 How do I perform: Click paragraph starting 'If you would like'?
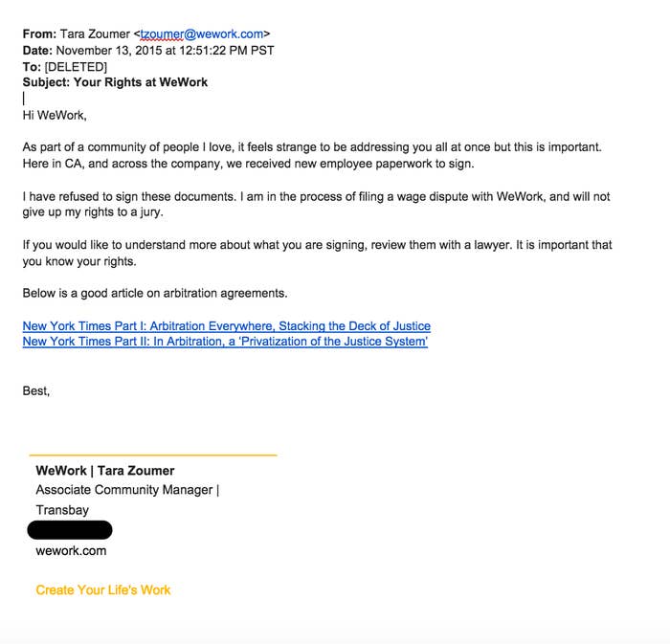coord(317,253)
